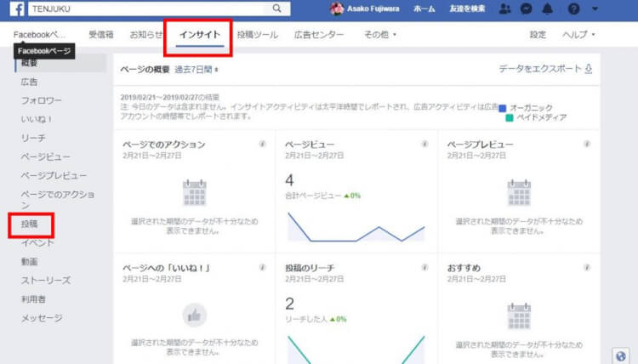Viewport: 638px width, 364px height.
Task: Expand the その他 dropdown menu
Action: tap(380, 35)
